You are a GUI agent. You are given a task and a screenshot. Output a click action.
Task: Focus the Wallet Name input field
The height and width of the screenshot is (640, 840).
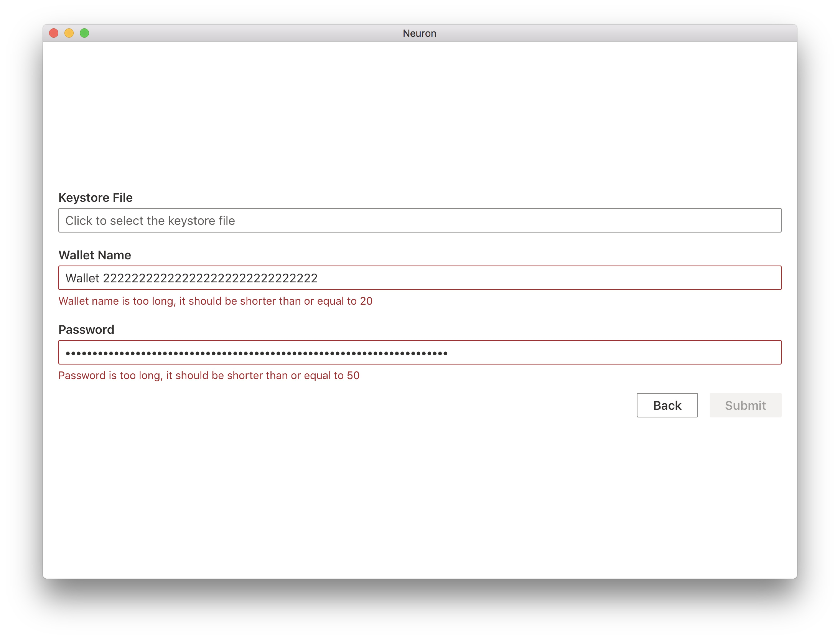[420, 278]
